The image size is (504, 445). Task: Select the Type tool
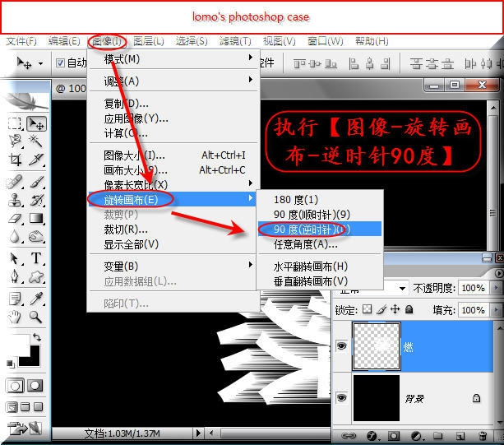click(x=36, y=258)
